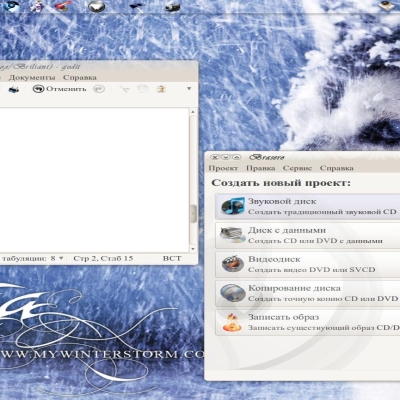The image size is (400, 400).
Task: Click the silver bowl icon in top panel
Action: pos(97,6)
